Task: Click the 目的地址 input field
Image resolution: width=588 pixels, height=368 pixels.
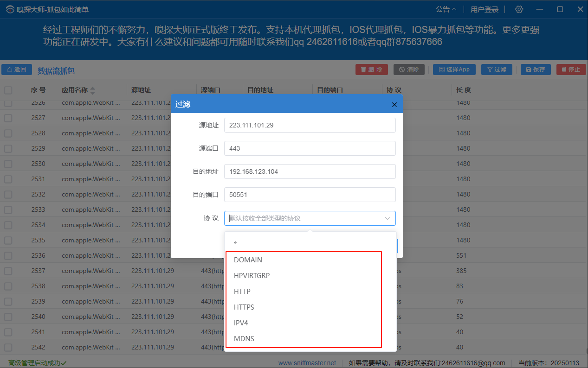Action: (310, 171)
